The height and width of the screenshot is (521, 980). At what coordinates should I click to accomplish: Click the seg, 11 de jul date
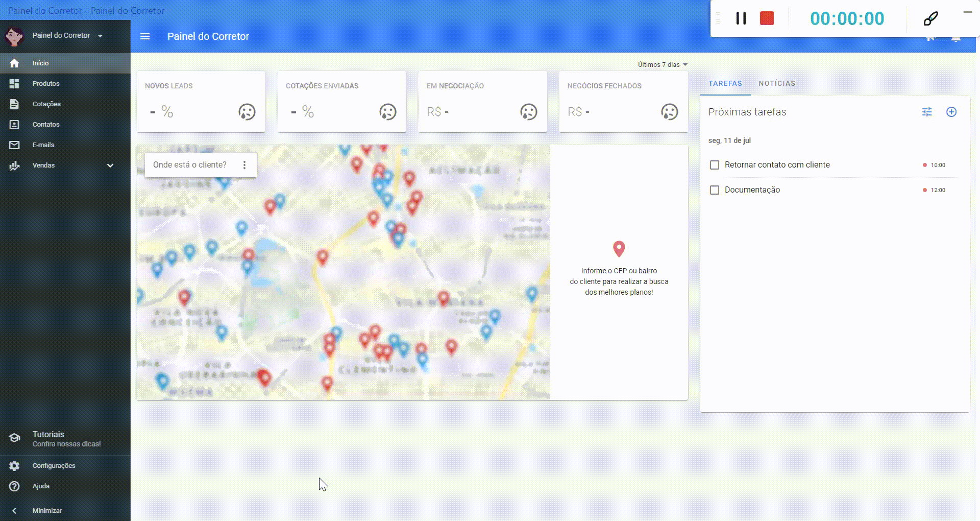click(x=729, y=140)
